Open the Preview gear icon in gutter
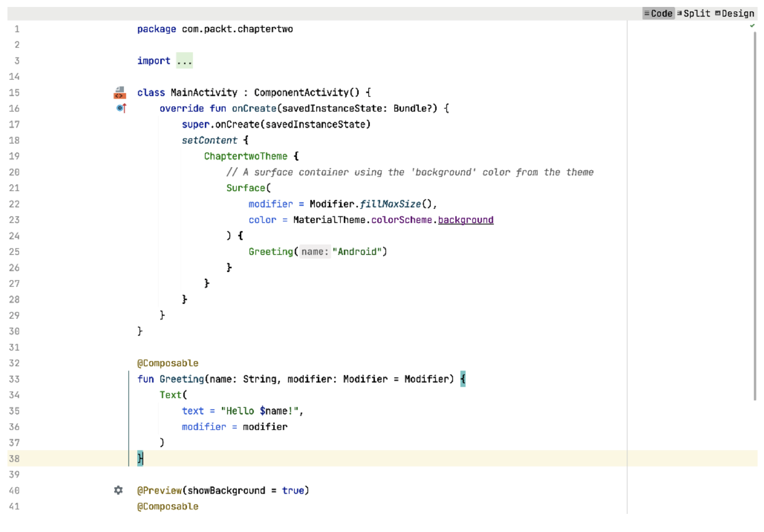The height and width of the screenshot is (532, 764). pos(118,490)
